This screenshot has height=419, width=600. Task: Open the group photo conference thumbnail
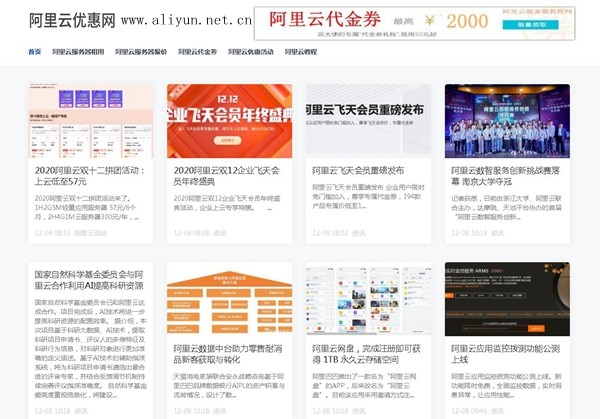pyautogui.click(x=507, y=121)
